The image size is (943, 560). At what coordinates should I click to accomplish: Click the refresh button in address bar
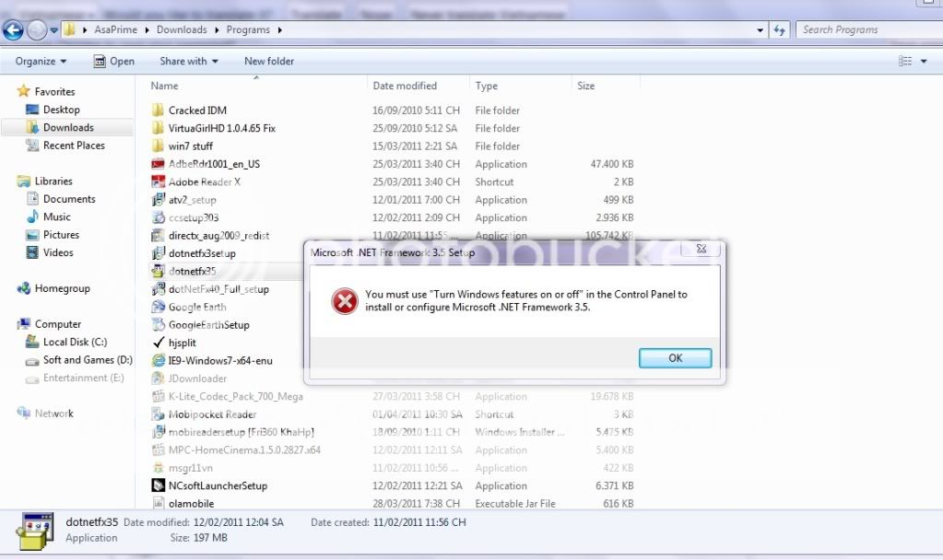tap(780, 30)
